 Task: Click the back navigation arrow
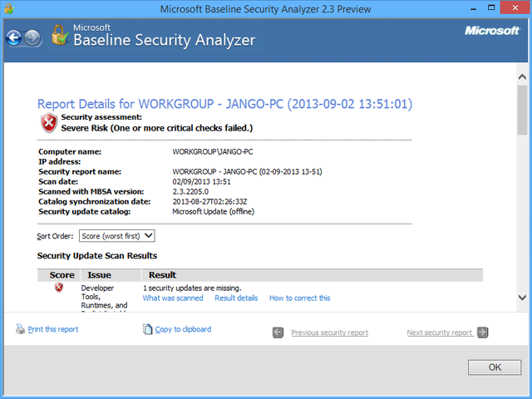tap(14, 38)
